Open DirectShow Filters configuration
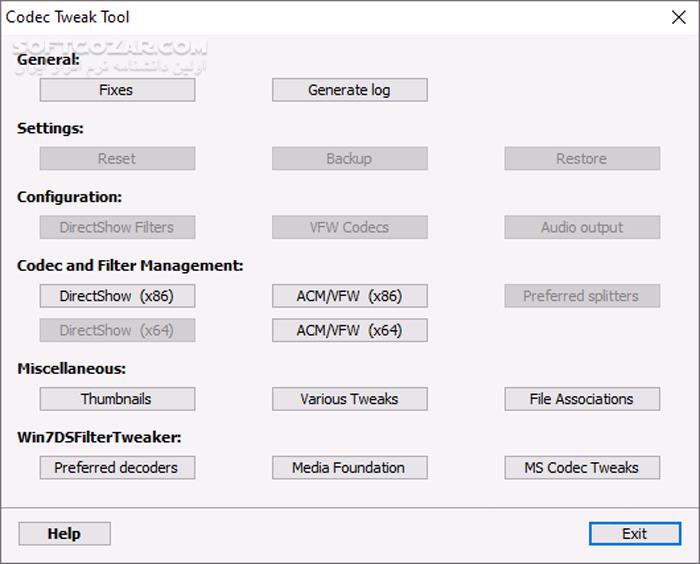 pyautogui.click(x=117, y=227)
